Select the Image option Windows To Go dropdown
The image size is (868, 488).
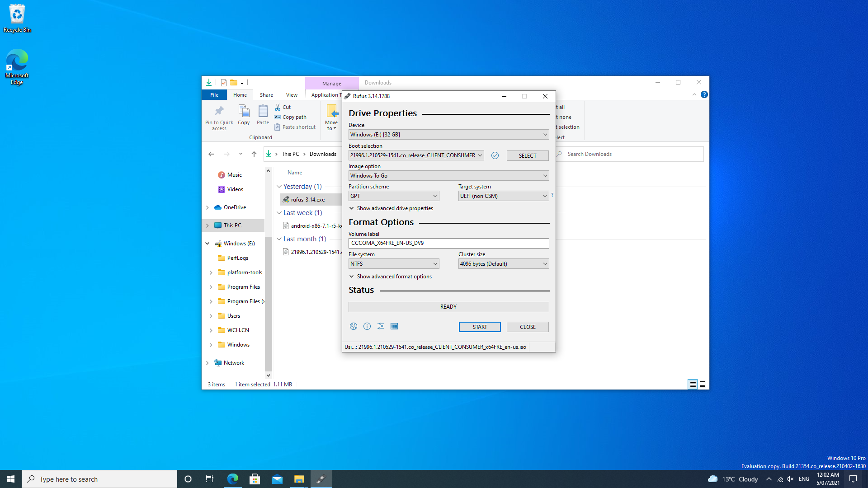448,175
